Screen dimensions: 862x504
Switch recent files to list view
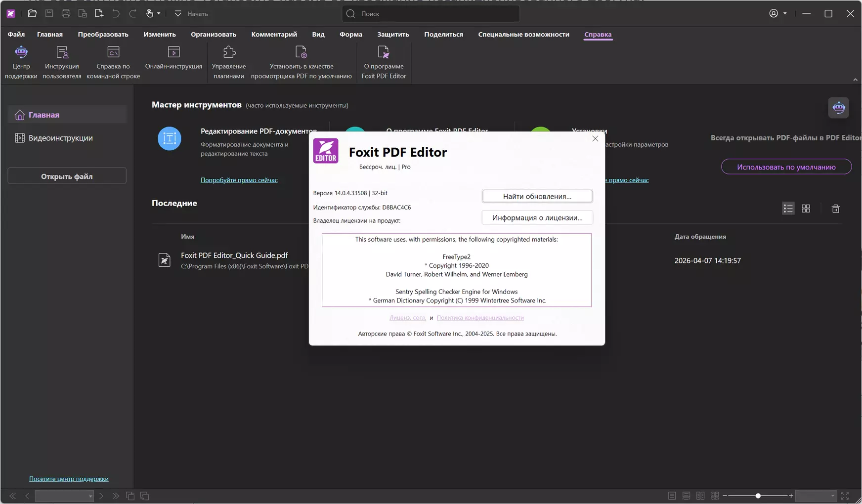coord(788,209)
